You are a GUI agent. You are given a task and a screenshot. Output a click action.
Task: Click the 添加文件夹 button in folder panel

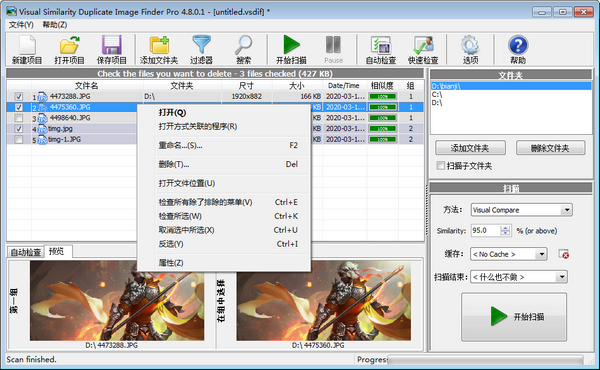tap(470, 148)
